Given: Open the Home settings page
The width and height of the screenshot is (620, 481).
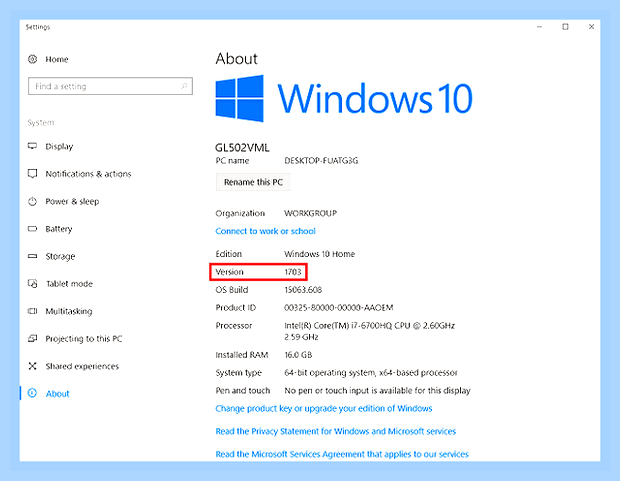Looking at the screenshot, I should click(57, 59).
